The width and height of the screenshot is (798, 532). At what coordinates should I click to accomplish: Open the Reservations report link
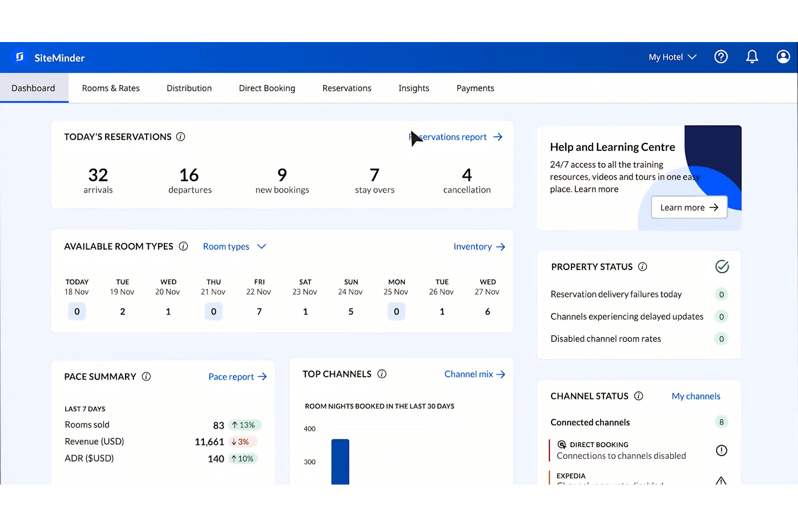[x=456, y=137]
